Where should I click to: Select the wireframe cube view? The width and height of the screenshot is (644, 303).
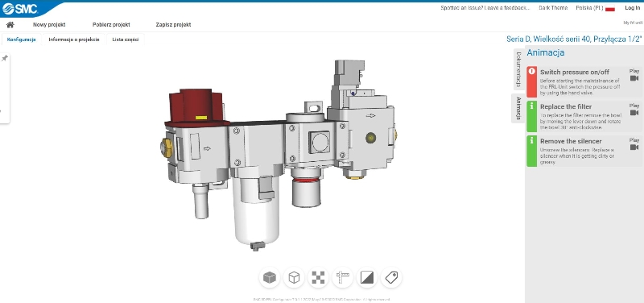(x=294, y=278)
